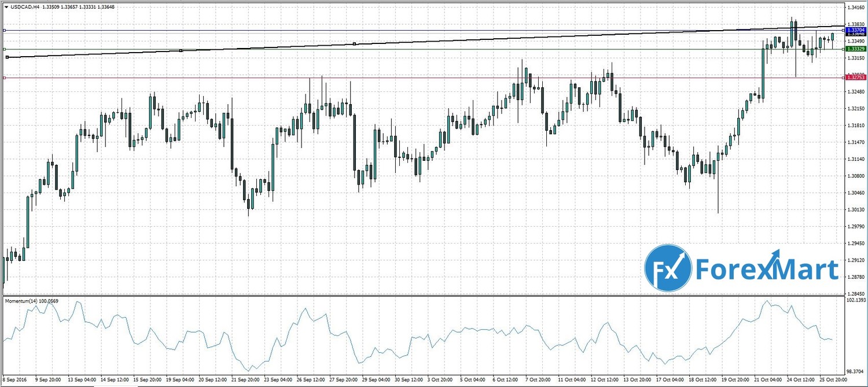Grab the trendline's leftmost anchor point
868x387 pixels.
(x=7, y=57)
